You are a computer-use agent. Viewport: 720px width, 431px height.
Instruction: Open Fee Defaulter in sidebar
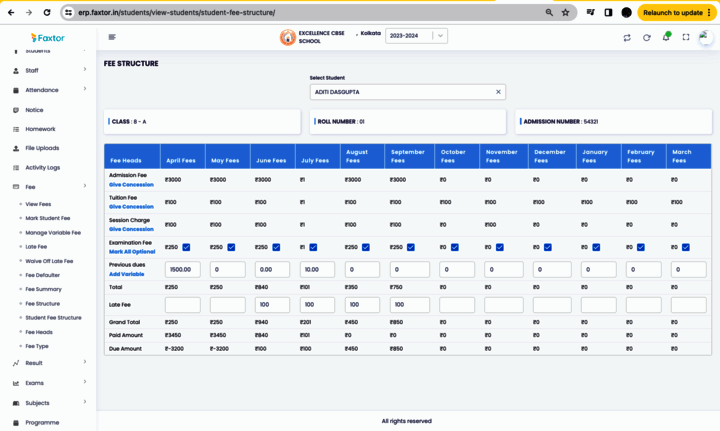tap(42, 275)
